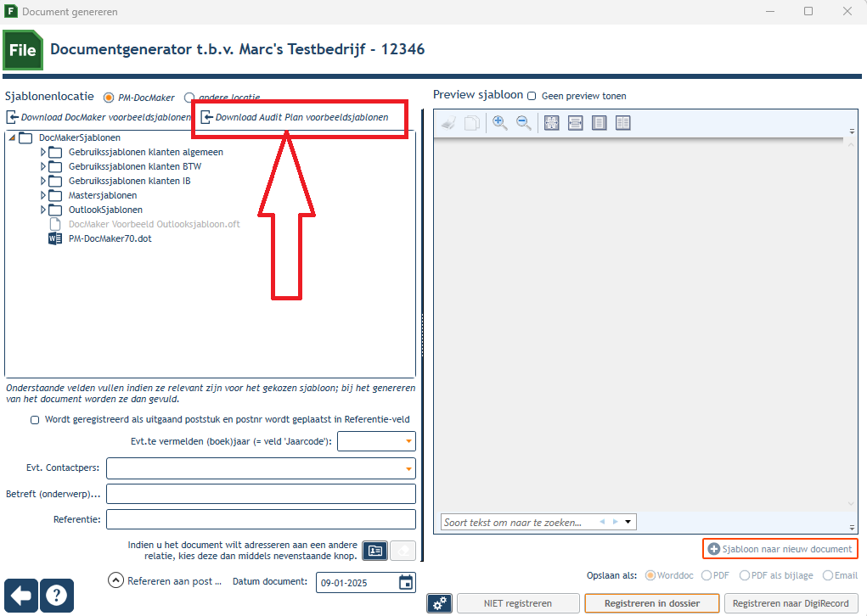Select PM-DocMaker70.dot in the tree

point(110,238)
